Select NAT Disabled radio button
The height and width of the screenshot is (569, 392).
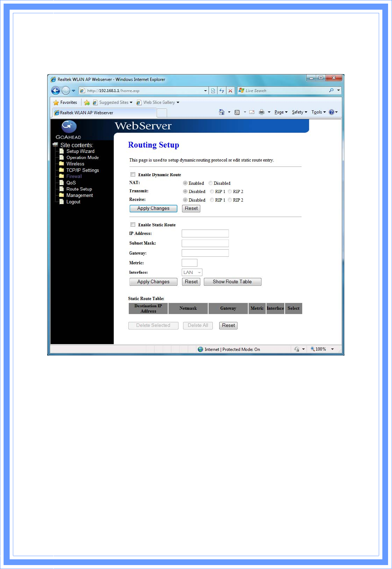(x=210, y=183)
